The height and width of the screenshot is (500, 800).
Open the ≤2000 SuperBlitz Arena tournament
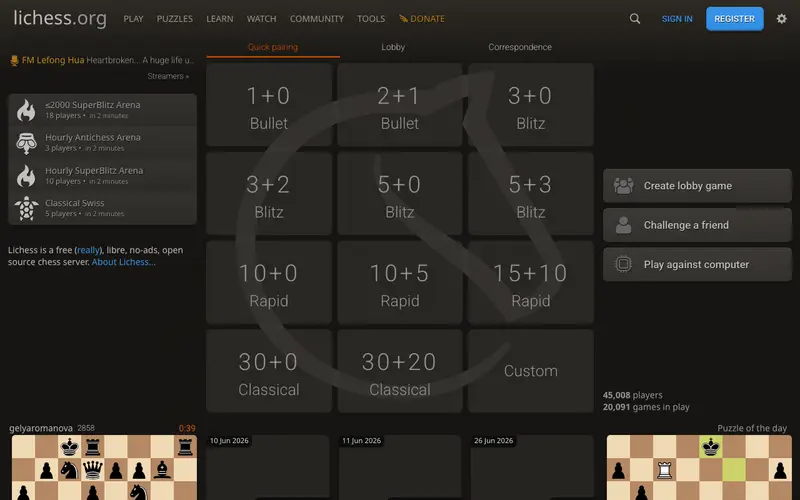(102, 110)
